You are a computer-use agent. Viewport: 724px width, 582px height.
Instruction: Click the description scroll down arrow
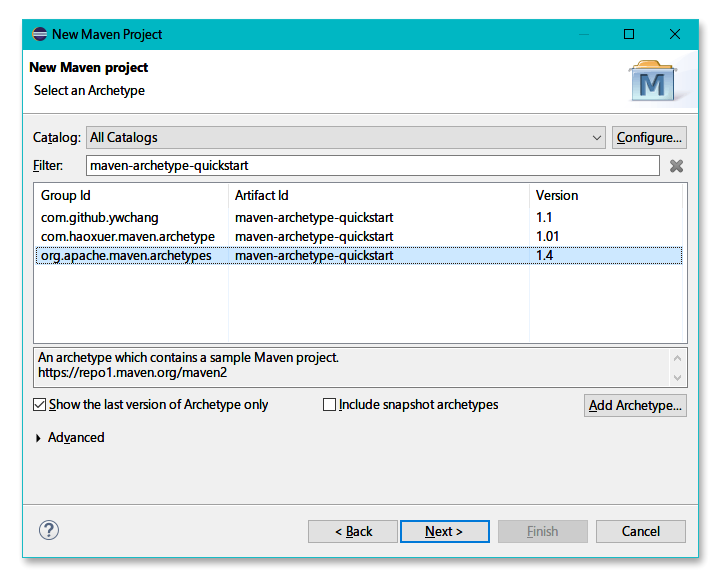point(677,377)
